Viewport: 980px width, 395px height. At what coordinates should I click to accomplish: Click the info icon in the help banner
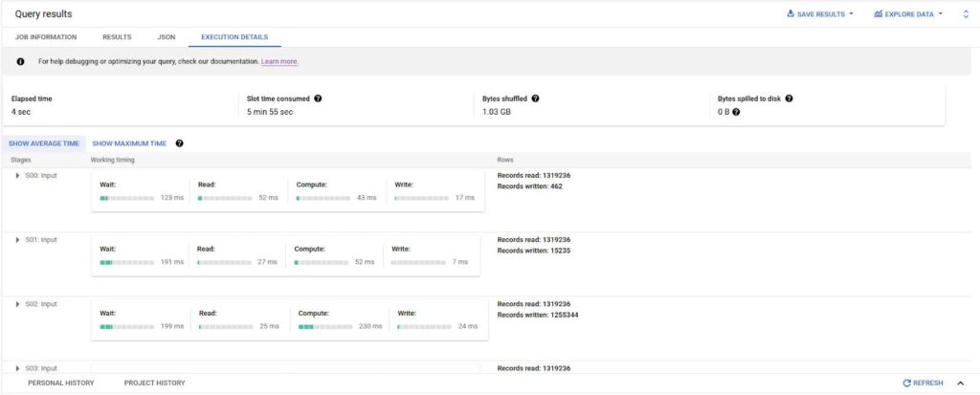click(21, 62)
